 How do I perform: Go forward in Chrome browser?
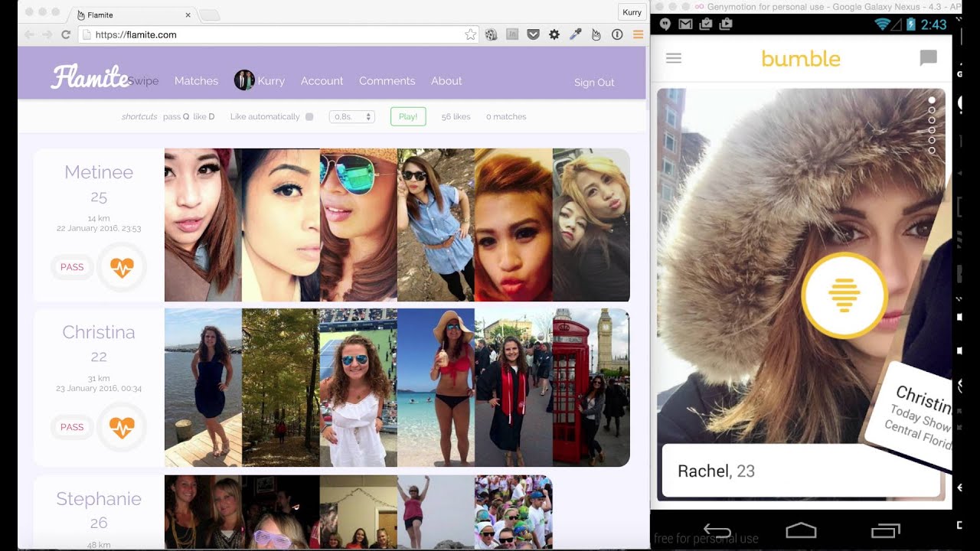pyautogui.click(x=47, y=34)
